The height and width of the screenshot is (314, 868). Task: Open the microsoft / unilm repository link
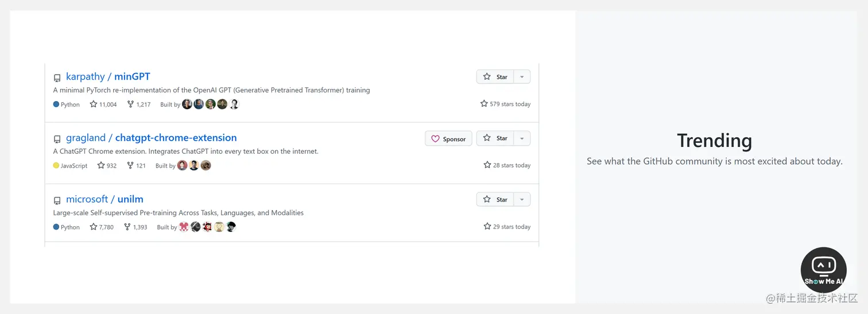click(x=104, y=199)
